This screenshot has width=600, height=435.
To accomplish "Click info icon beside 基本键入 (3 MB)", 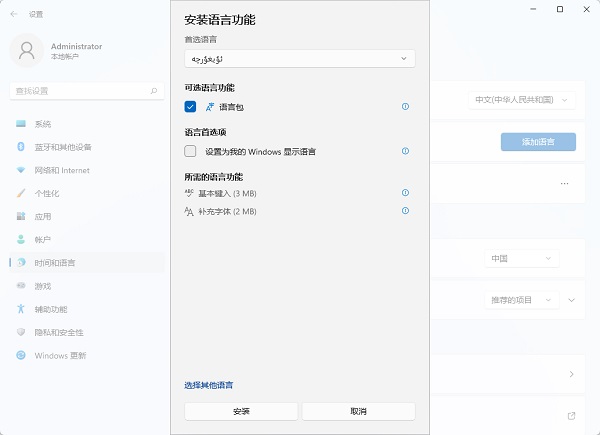I will (405, 193).
